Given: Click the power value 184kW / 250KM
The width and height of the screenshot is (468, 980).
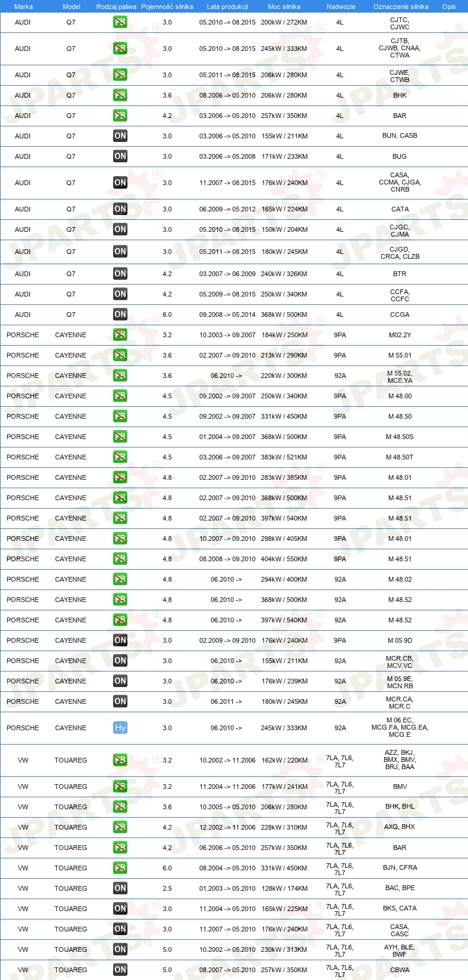Looking at the screenshot, I should coord(284,335).
